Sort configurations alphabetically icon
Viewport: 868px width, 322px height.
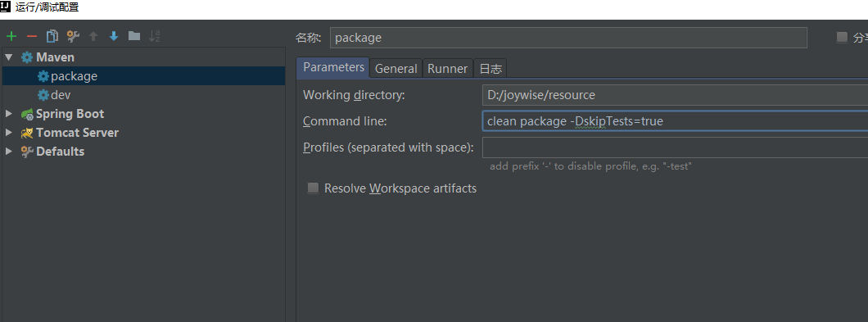click(x=155, y=37)
